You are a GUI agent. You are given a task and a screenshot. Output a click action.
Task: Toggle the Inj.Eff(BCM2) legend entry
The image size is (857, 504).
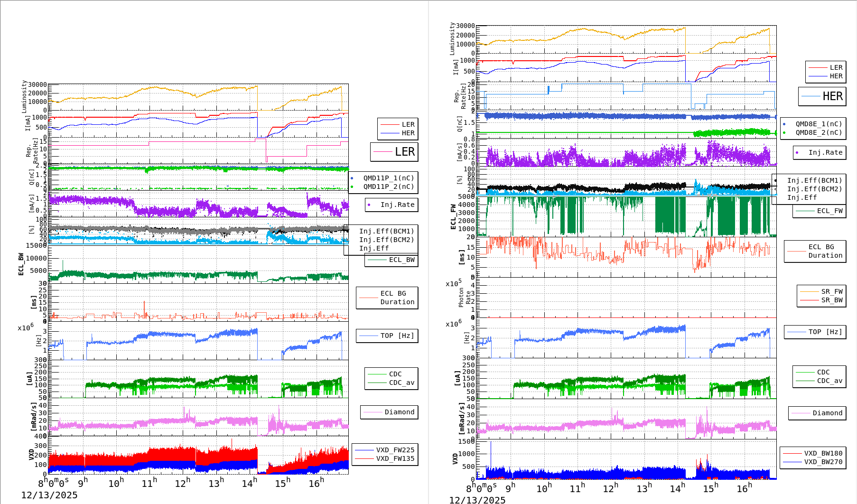click(x=387, y=240)
